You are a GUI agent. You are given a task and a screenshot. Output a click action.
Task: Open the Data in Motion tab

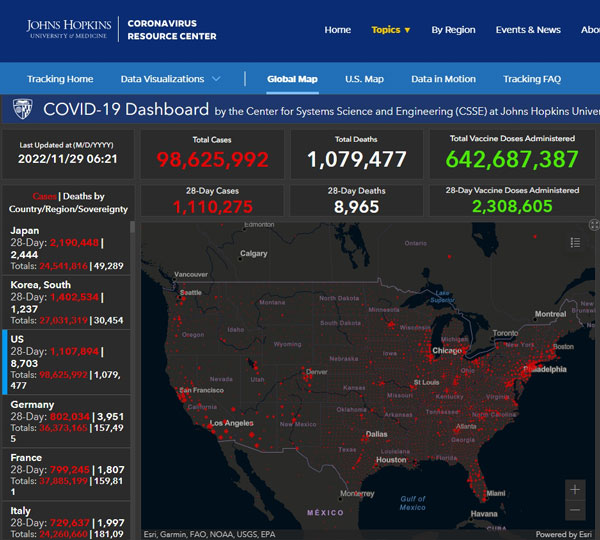pyautogui.click(x=443, y=79)
